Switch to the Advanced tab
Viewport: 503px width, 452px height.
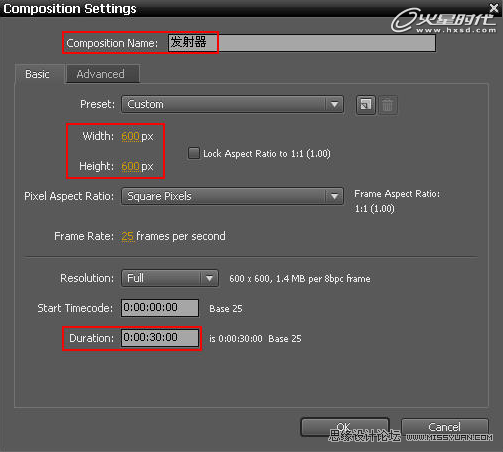pos(103,74)
